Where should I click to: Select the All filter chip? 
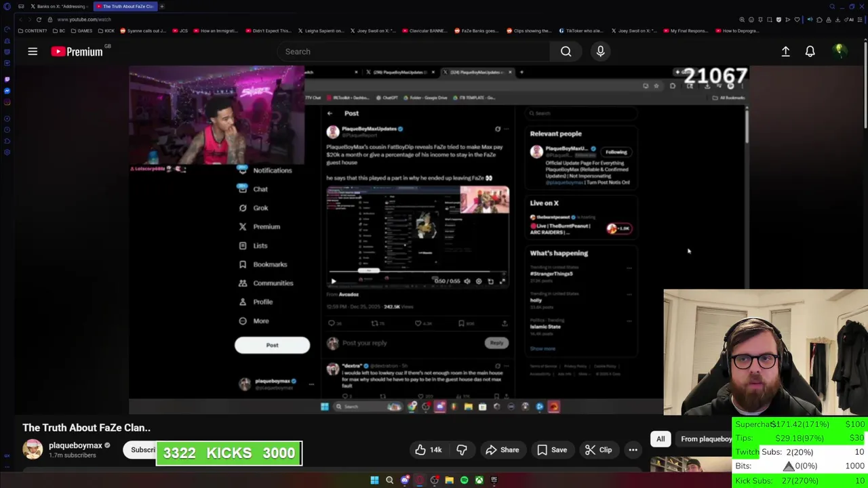[660, 439]
